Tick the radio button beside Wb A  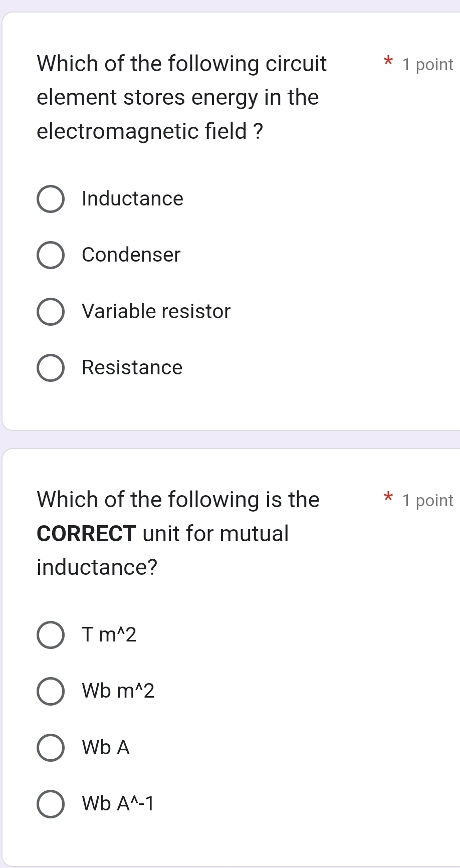click(51, 748)
